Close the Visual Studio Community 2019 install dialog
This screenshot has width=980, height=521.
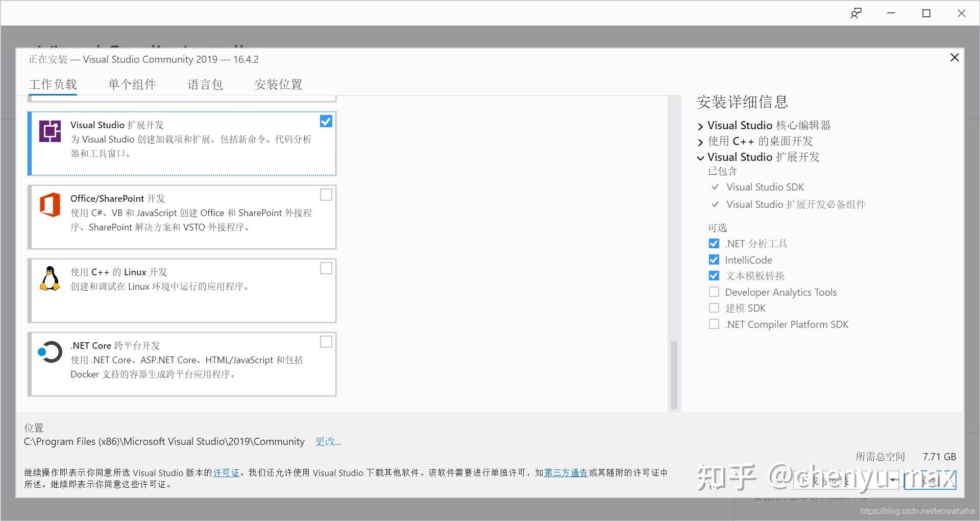click(954, 58)
